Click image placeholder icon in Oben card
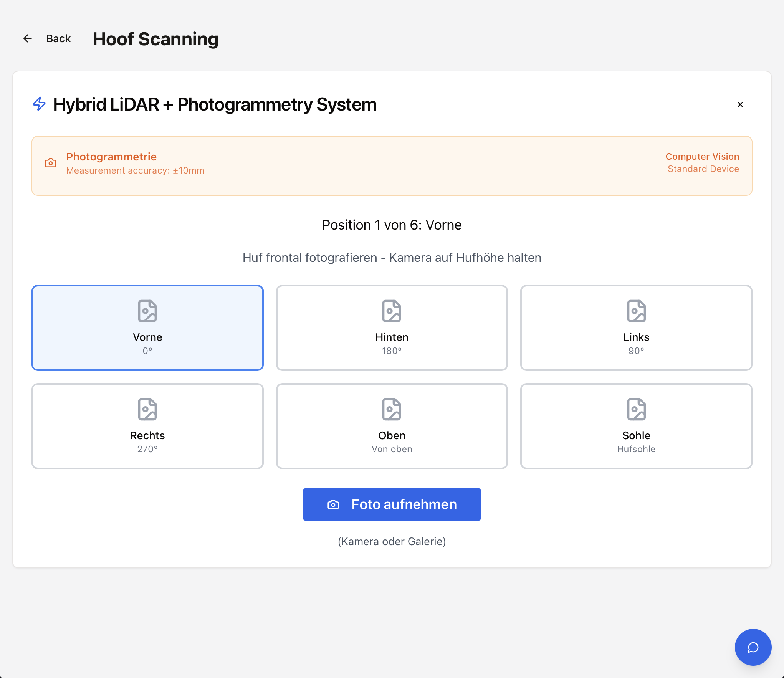Viewport: 784px width, 678px height. [x=392, y=409]
